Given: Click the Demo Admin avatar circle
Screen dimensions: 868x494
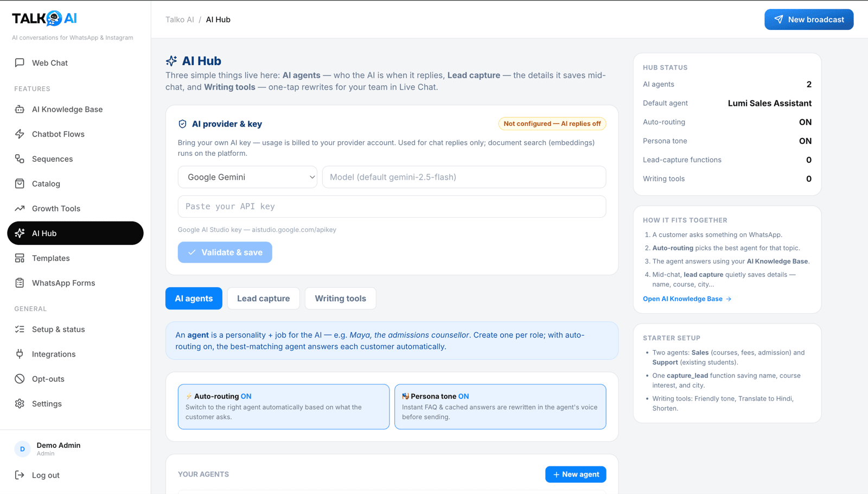Looking at the screenshot, I should coord(22,449).
